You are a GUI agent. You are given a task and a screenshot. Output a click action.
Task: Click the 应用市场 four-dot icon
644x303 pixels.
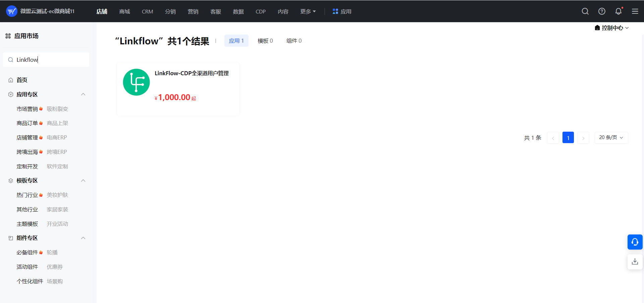[8, 36]
